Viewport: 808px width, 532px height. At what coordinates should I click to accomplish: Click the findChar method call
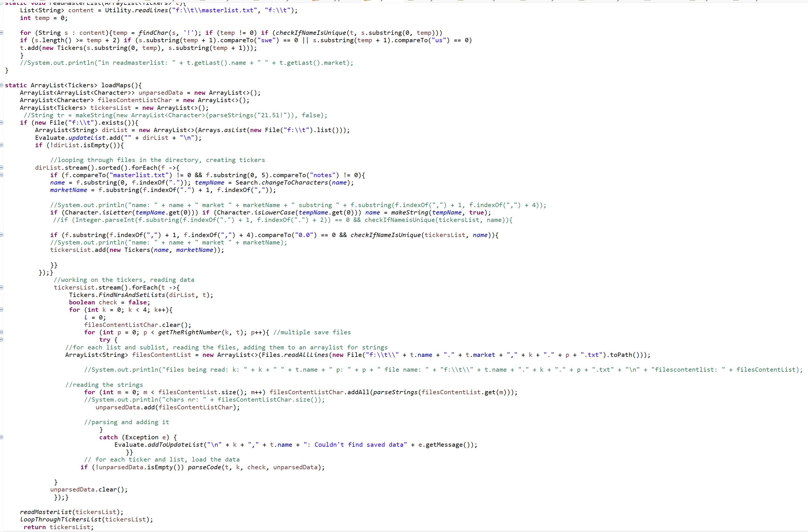tap(153, 33)
